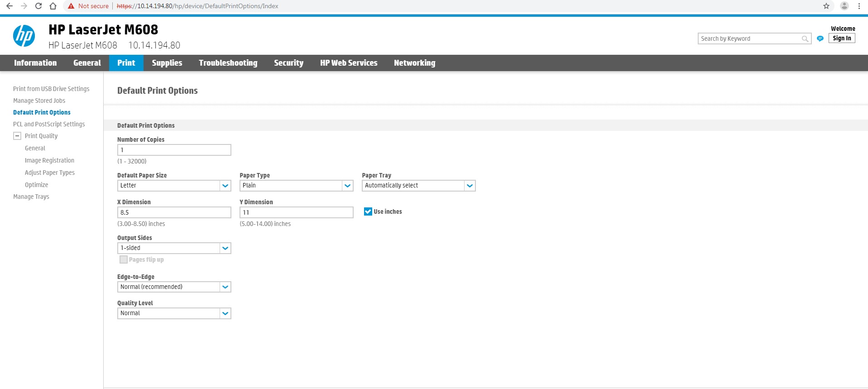Image resolution: width=868 pixels, height=389 pixels.
Task: Open the Paper Tray dropdown
Action: (x=419, y=186)
